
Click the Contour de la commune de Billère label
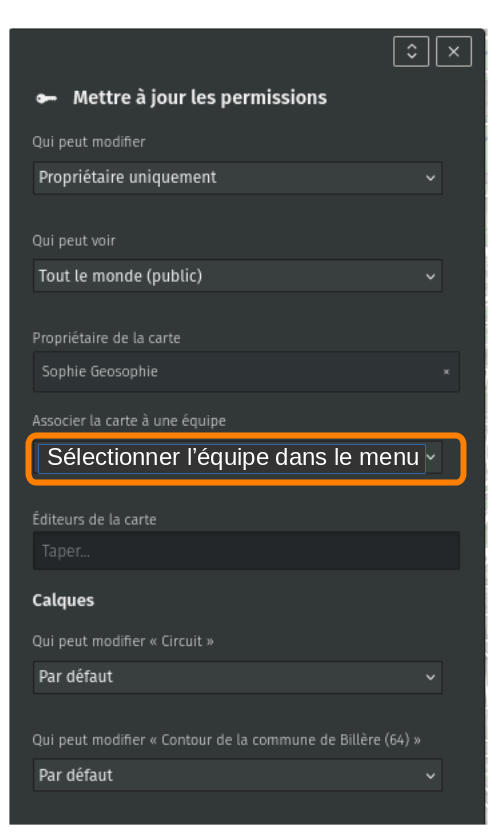tap(227, 740)
